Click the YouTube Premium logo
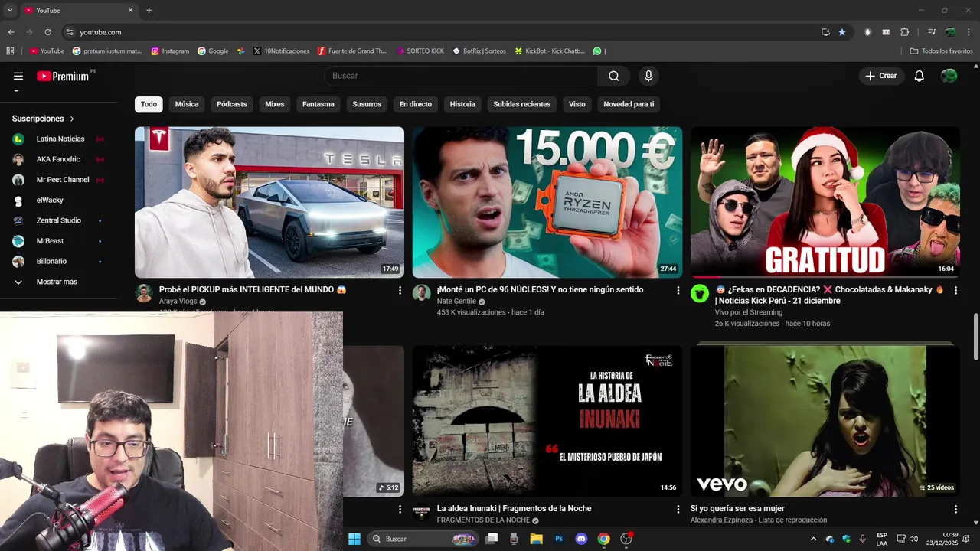The width and height of the screenshot is (980, 551). 63,76
